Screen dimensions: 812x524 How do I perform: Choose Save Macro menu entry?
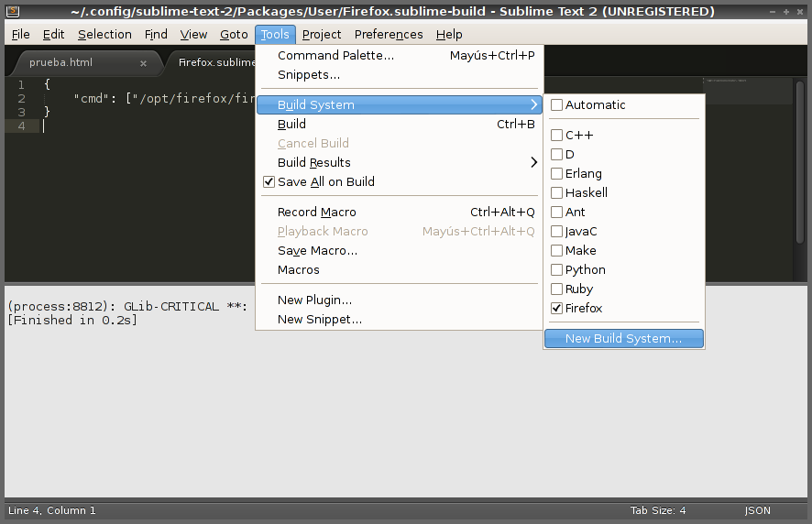400,251
